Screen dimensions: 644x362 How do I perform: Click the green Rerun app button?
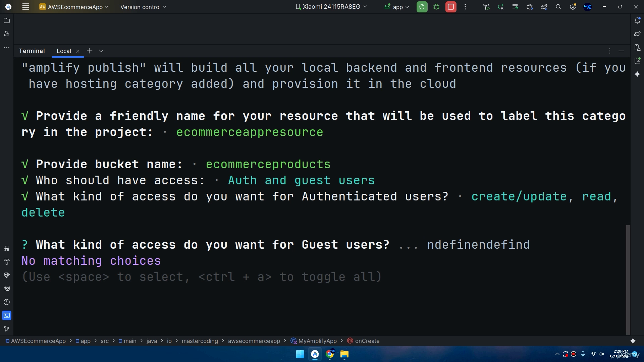(x=422, y=7)
